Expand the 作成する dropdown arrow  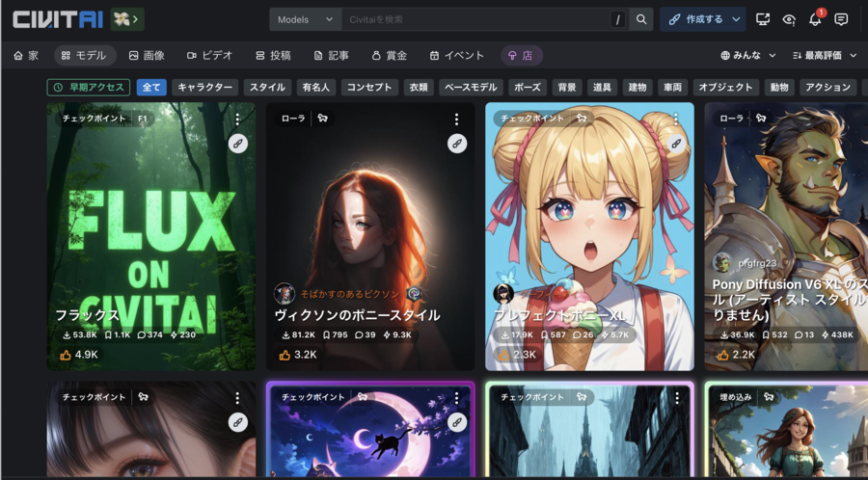(736, 19)
